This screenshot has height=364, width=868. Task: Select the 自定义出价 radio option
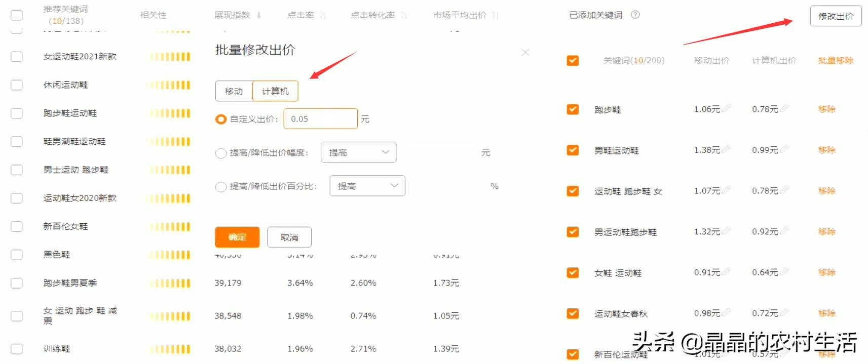click(x=220, y=119)
